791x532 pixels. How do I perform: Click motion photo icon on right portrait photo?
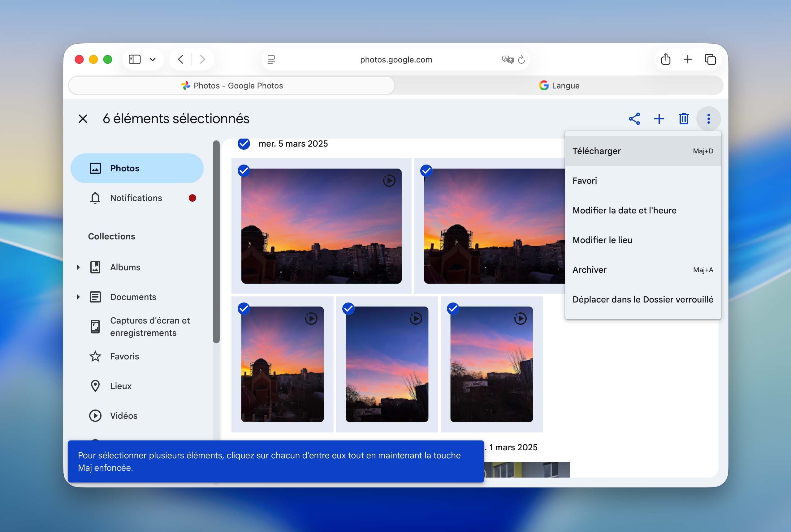(x=520, y=319)
